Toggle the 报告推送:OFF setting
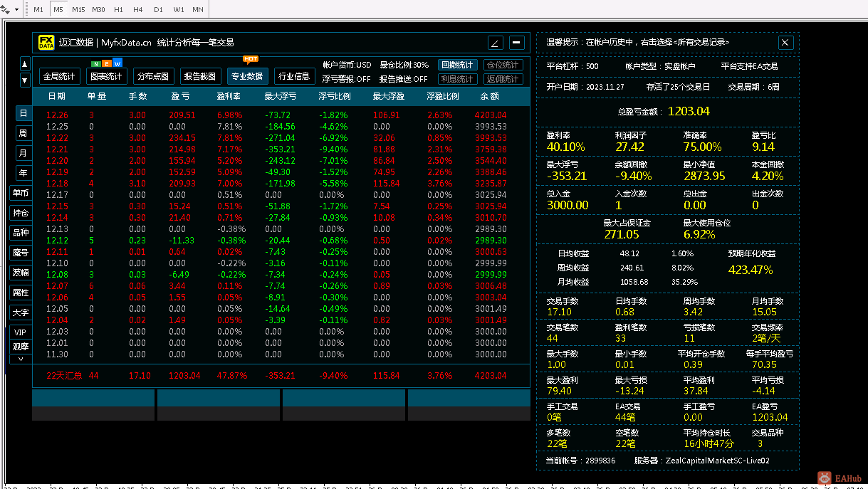Viewport: 868px width, 489px height. 404,79
